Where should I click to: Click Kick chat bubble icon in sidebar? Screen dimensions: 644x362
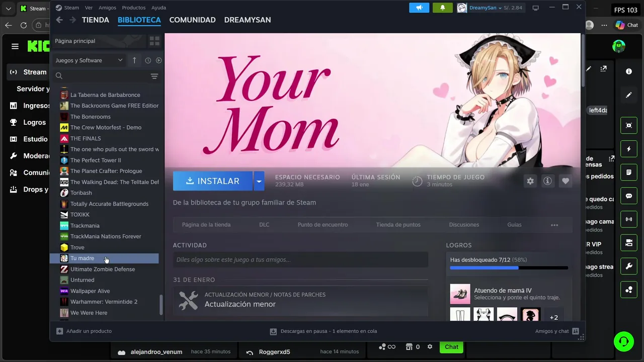[x=629, y=196]
